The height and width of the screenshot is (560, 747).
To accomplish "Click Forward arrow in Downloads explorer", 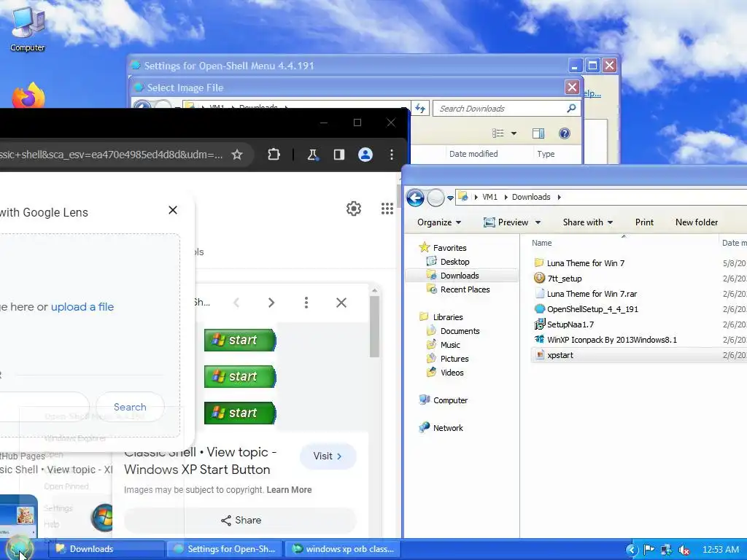I will pos(436,197).
